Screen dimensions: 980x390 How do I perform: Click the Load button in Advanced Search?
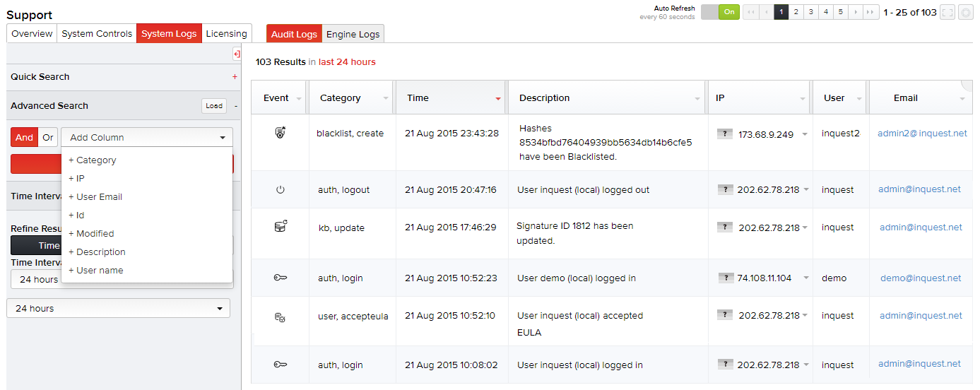[214, 106]
